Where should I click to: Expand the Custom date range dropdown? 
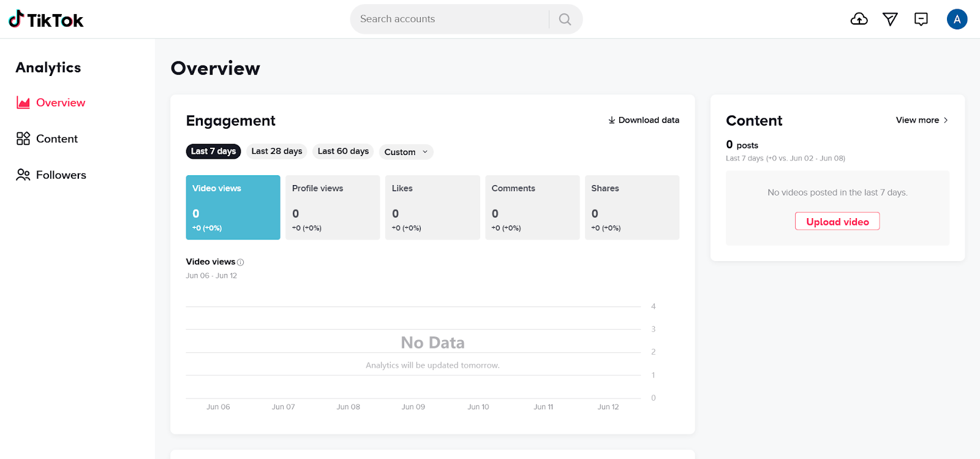(406, 152)
